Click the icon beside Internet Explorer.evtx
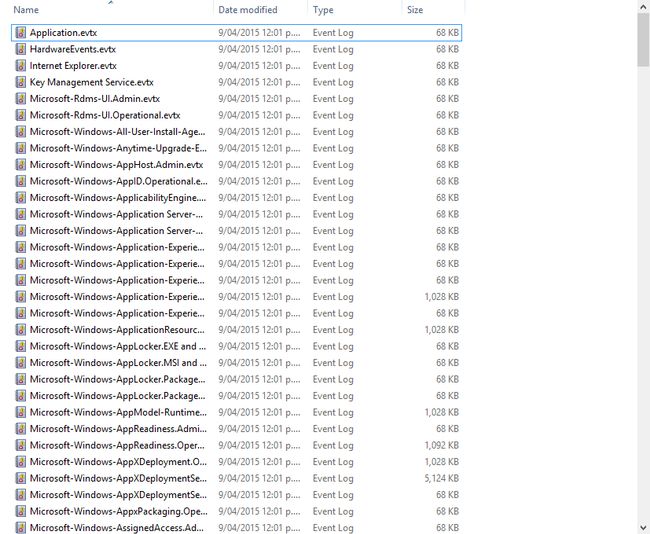The image size is (650, 534). coord(21,66)
